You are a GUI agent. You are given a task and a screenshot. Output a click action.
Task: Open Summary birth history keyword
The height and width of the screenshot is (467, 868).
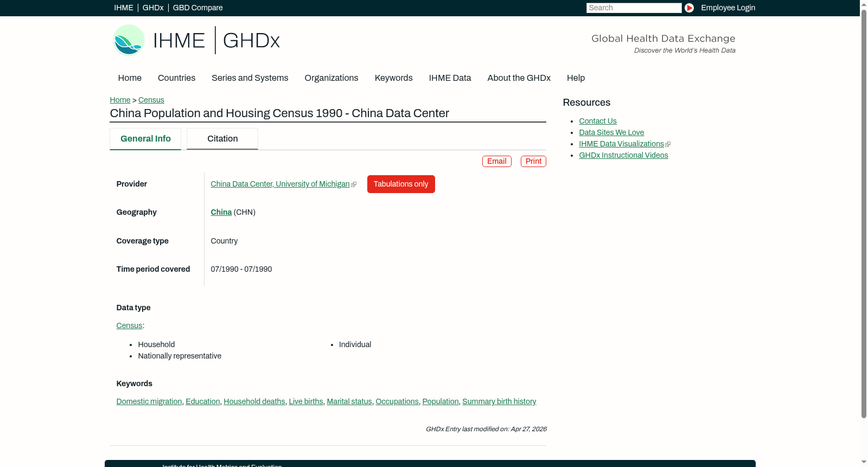[499, 401]
